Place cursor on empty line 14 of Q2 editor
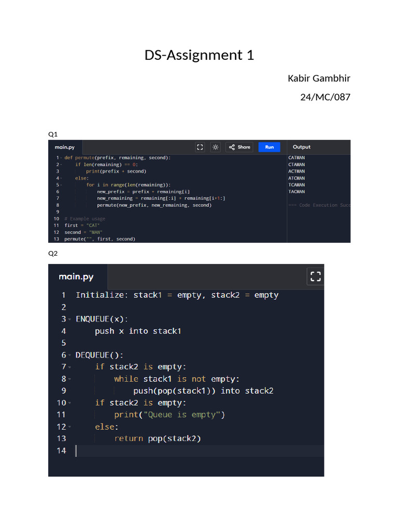The width and height of the screenshot is (399, 532). 199,451
